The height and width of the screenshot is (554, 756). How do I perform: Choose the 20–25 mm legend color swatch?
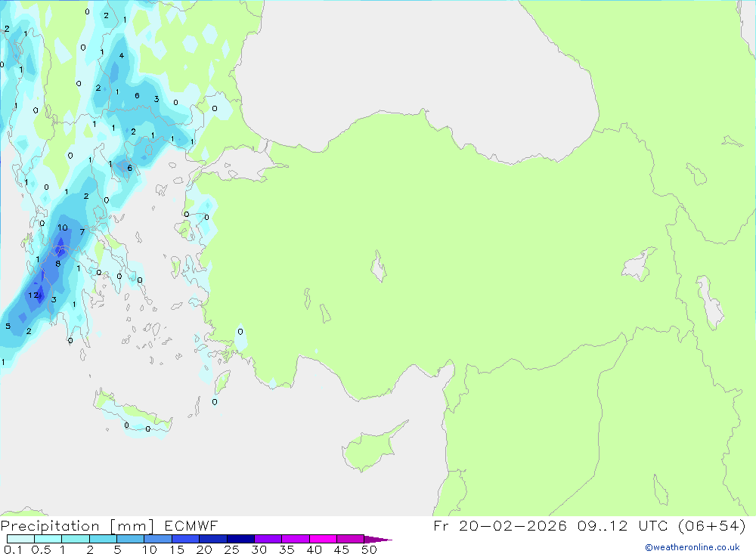(213, 539)
